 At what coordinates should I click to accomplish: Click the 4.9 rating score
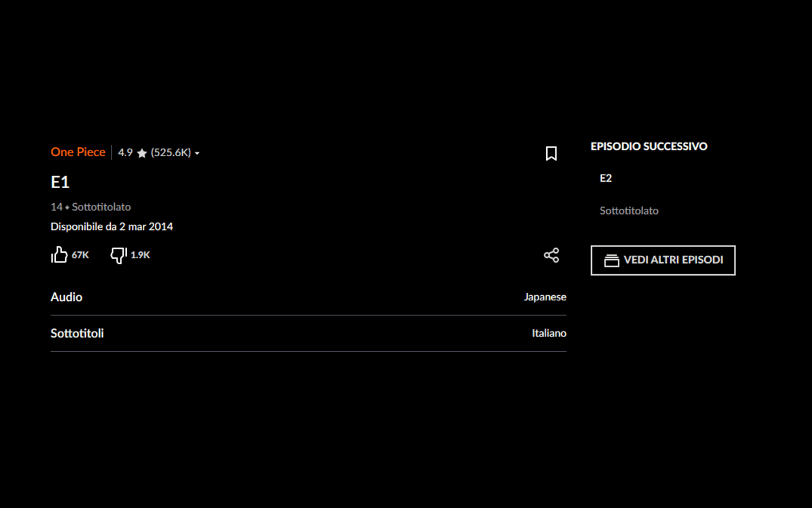(125, 153)
